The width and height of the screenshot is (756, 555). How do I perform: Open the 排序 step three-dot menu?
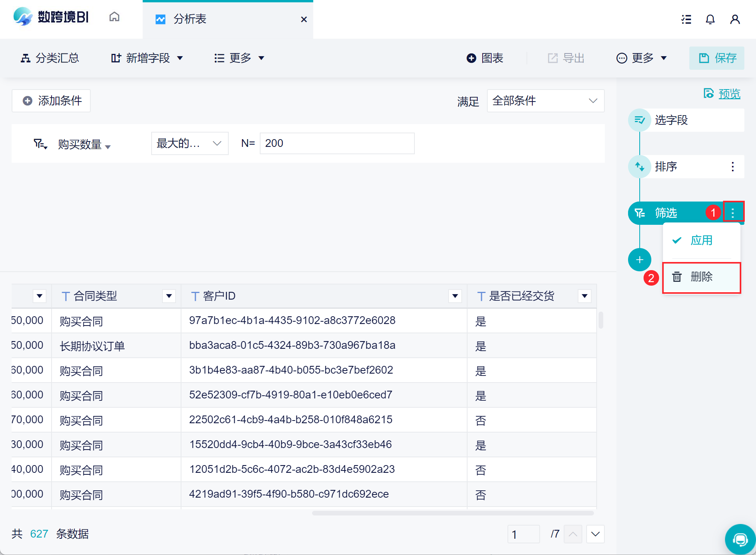(732, 167)
